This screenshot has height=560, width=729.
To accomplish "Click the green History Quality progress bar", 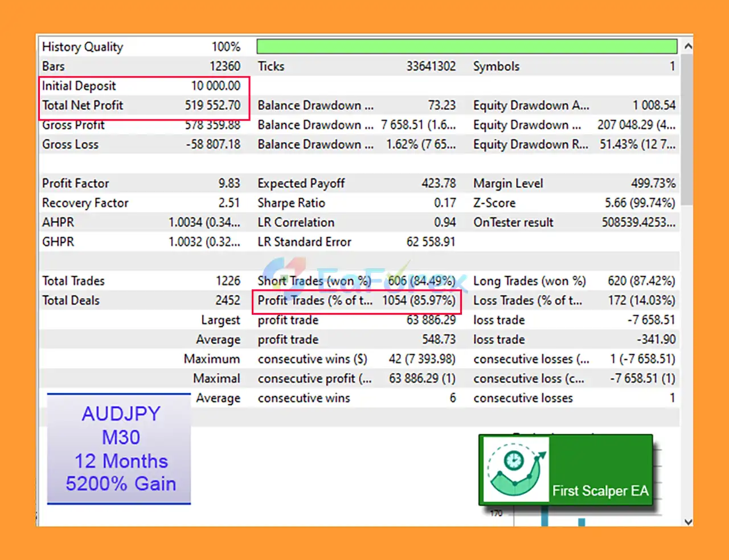I will coord(466,46).
